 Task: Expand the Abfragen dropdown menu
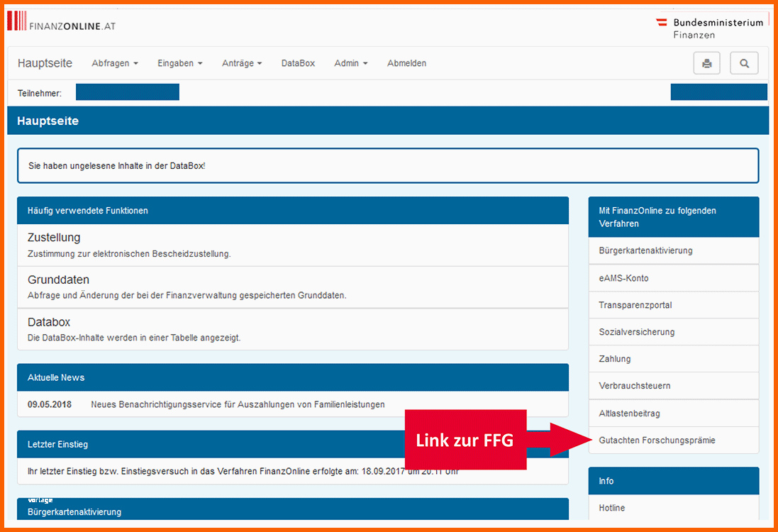coord(115,63)
